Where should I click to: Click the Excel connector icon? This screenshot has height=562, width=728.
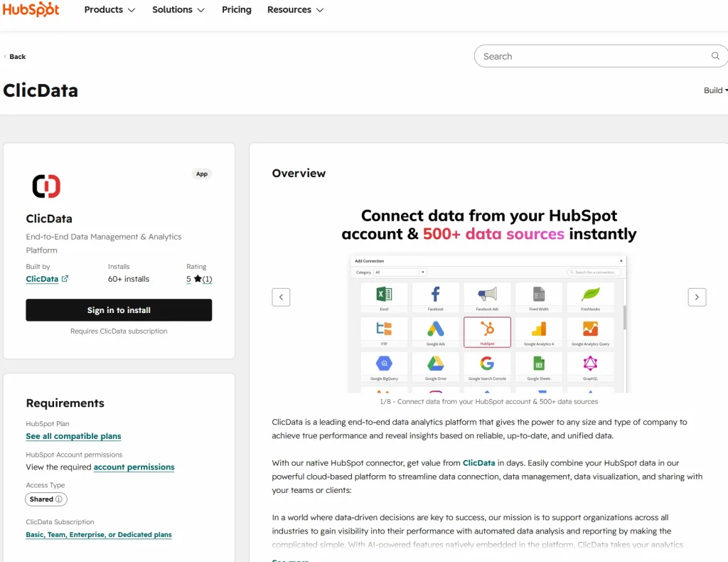pyautogui.click(x=384, y=294)
